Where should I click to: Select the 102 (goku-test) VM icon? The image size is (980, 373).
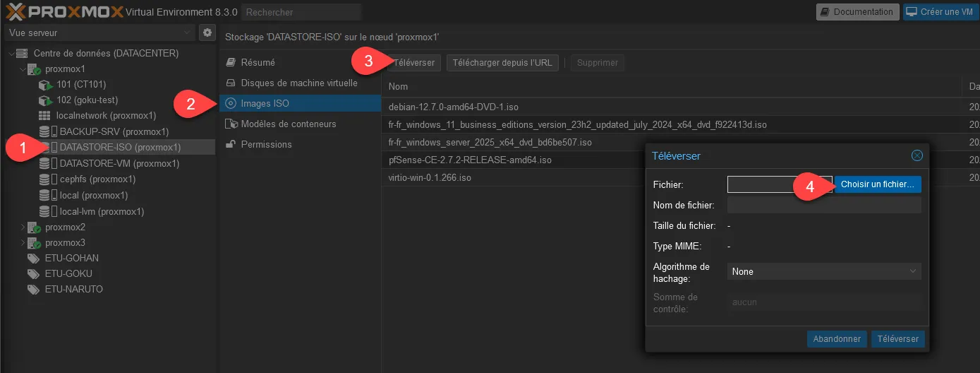coord(45,100)
